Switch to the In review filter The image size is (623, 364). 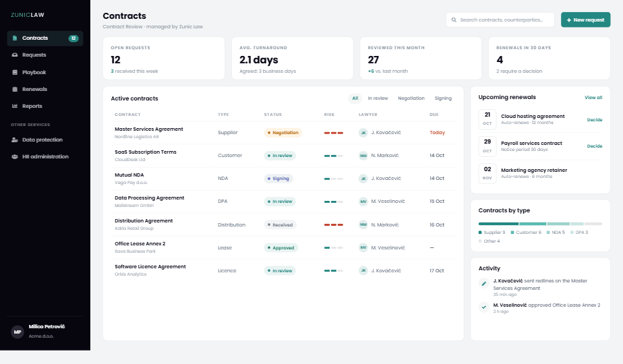378,98
